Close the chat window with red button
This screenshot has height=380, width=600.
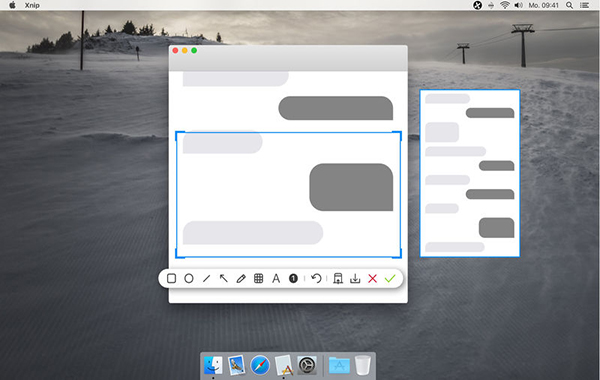175,51
